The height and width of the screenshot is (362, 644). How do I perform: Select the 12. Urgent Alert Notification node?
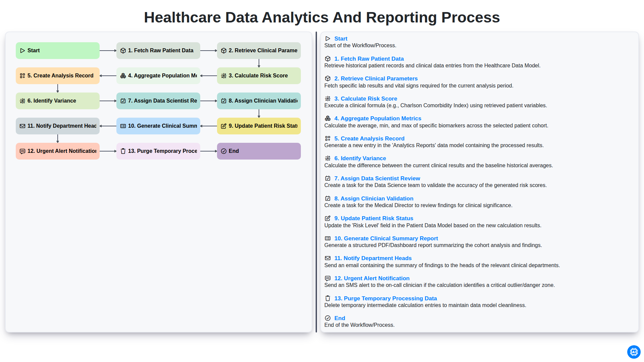pyautogui.click(x=58, y=151)
